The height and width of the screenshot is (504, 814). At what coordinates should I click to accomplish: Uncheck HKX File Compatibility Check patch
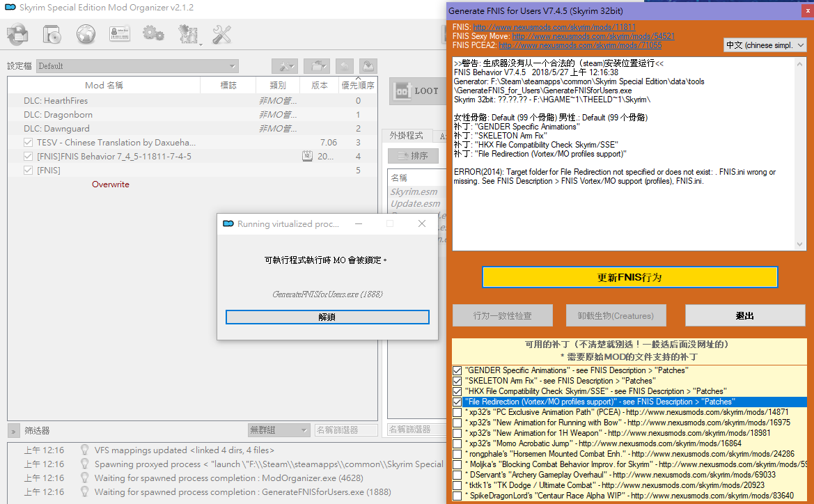point(457,391)
